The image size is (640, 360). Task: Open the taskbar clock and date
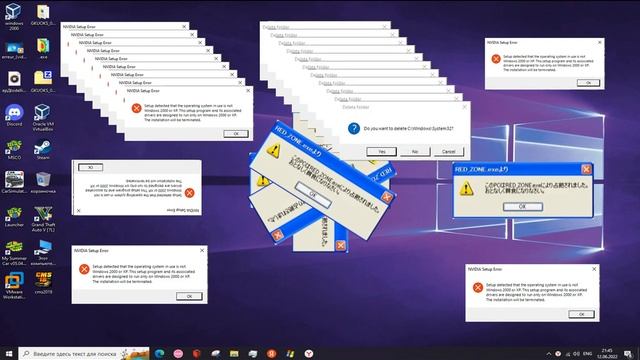[x=607, y=353]
